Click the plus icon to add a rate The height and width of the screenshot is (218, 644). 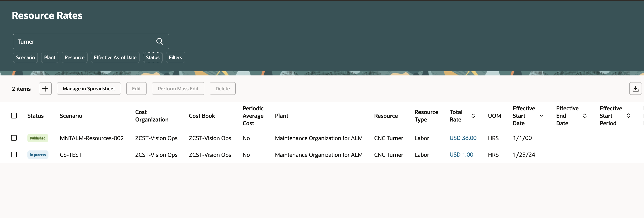[x=45, y=89]
